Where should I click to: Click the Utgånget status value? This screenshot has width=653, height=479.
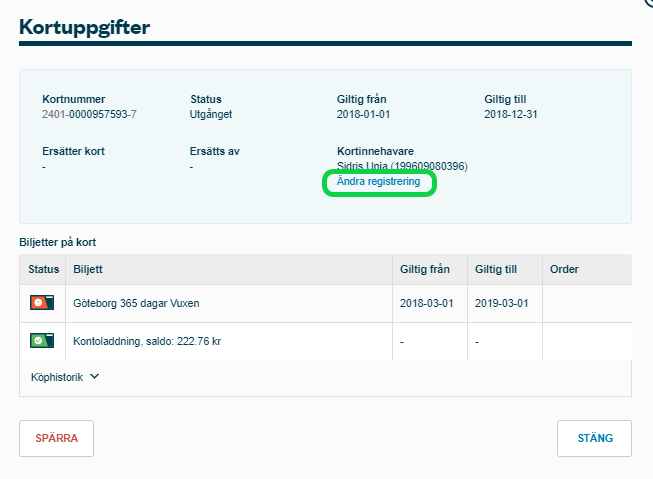(211, 114)
